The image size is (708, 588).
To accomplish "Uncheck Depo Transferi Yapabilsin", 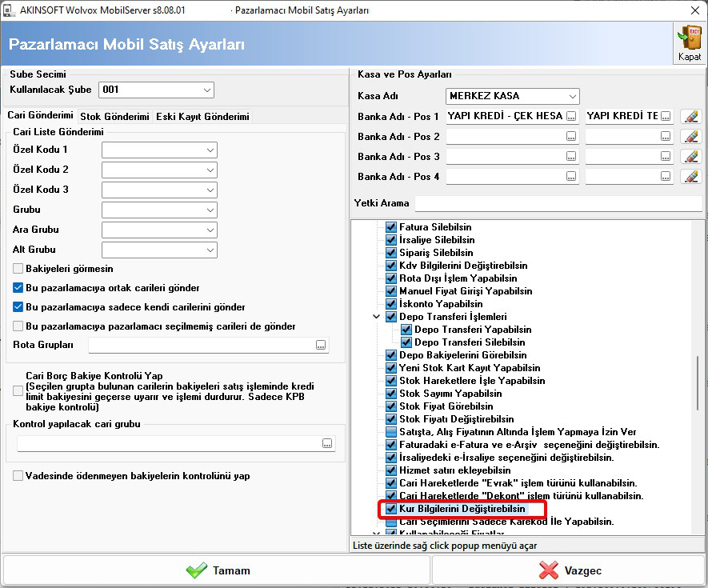I will tap(406, 330).
